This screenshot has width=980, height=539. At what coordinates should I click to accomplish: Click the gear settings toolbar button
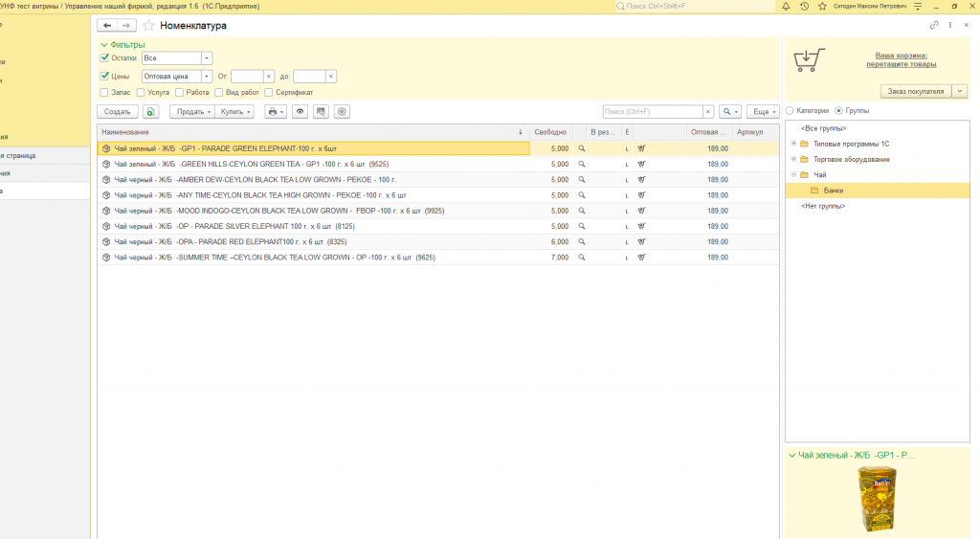tap(342, 111)
